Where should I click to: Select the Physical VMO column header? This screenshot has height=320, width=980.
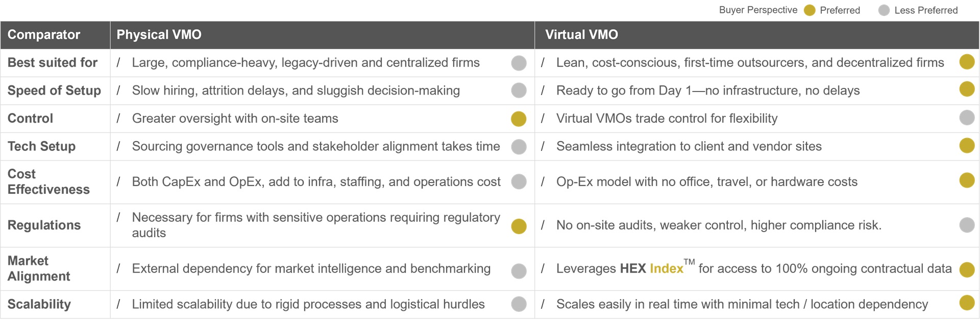point(322,35)
